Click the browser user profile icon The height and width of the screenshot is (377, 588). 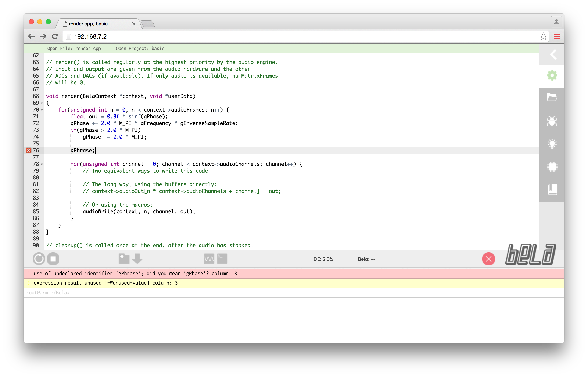556,22
